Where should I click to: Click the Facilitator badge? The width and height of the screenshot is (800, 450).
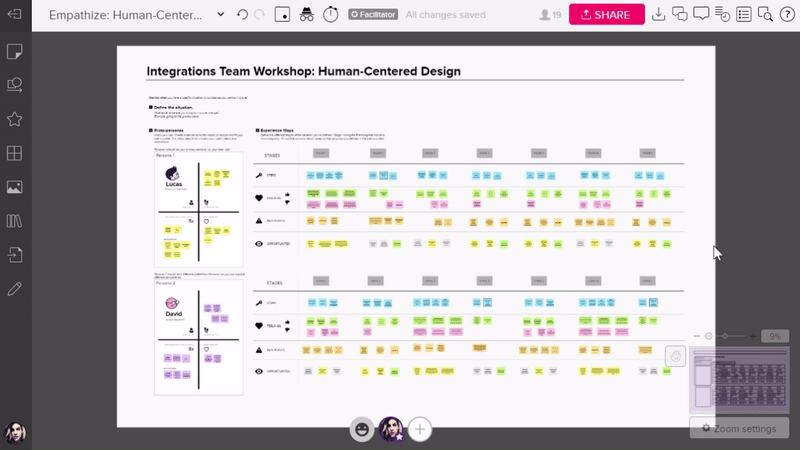(x=373, y=14)
